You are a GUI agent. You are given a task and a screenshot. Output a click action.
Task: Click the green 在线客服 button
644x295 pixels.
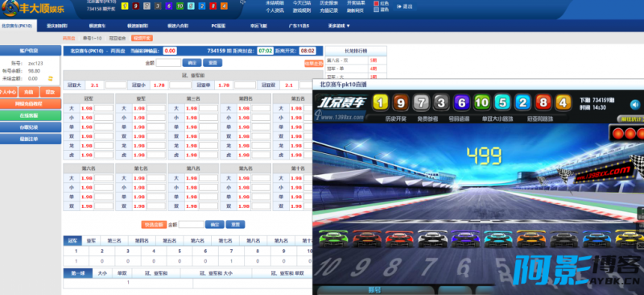tap(31, 115)
